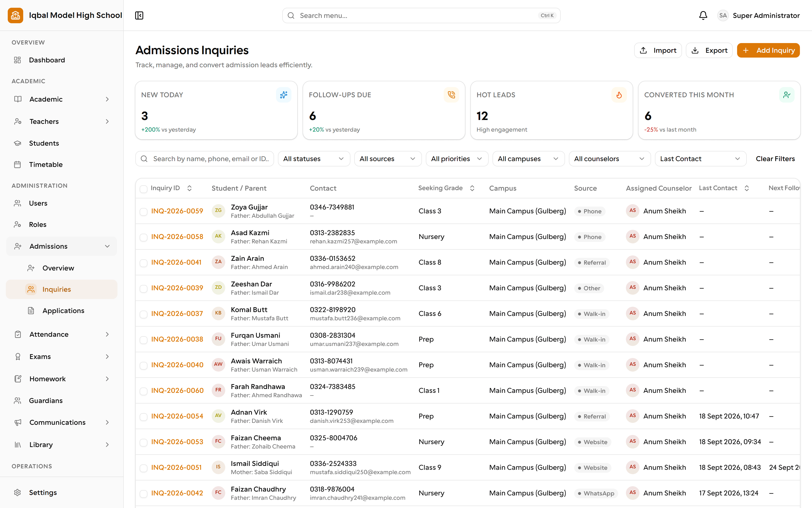Sort by Inquiry ID arrows icon
Image resolution: width=812 pixels, height=508 pixels.
coord(189,188)
